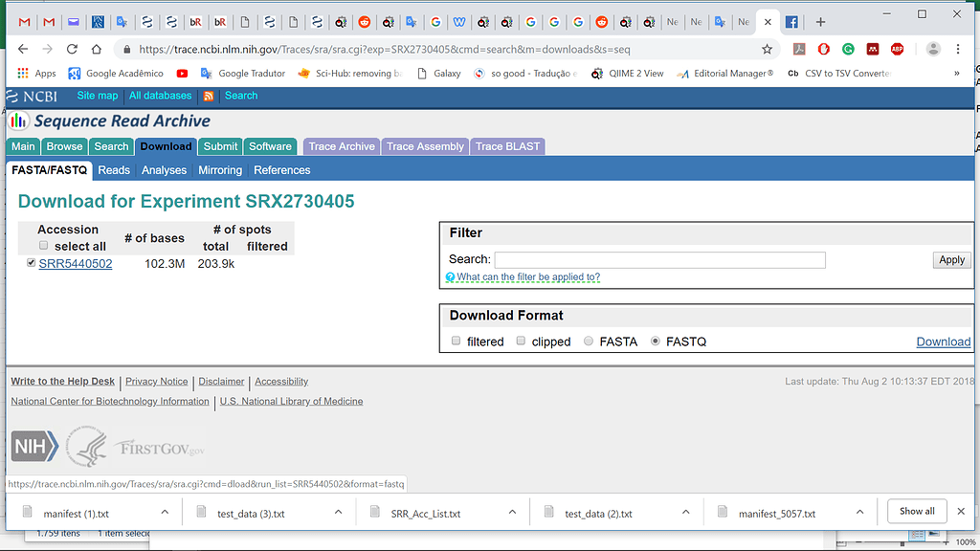Switch to the Analyses sub-tab
The image size is (980, 551).
(164, 170)
